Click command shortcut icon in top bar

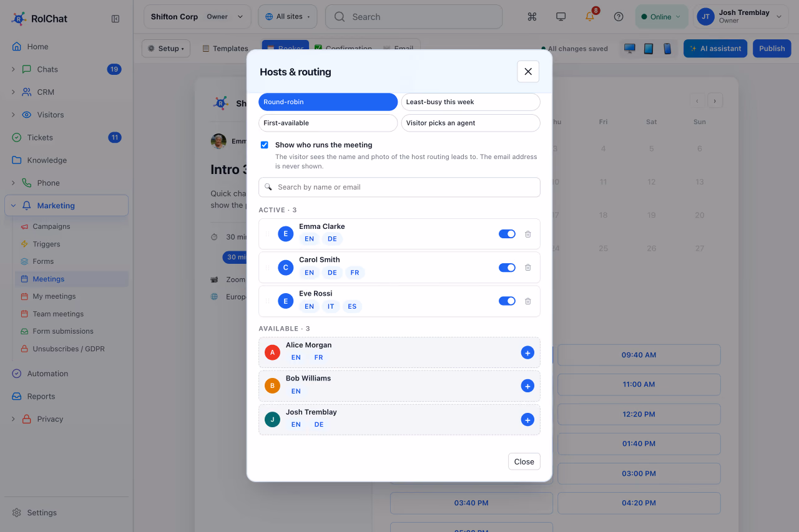tap(532, 17)
